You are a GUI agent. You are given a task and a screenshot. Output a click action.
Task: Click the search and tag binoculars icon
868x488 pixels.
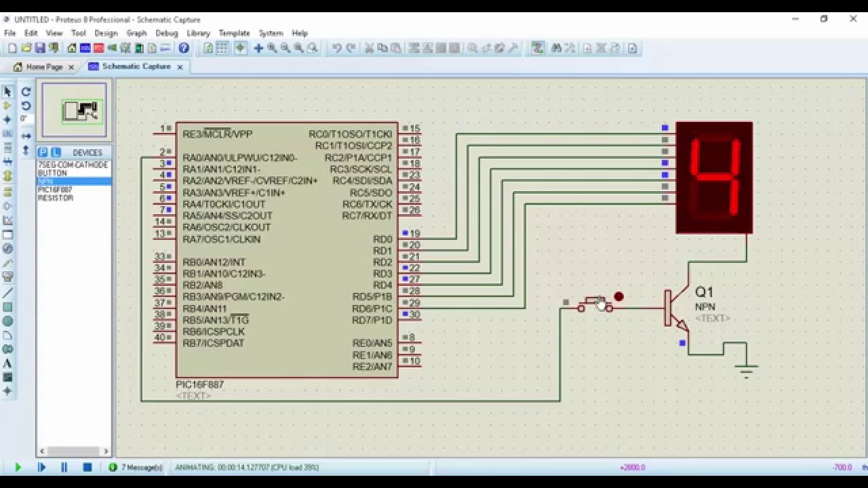click(557, 48)
